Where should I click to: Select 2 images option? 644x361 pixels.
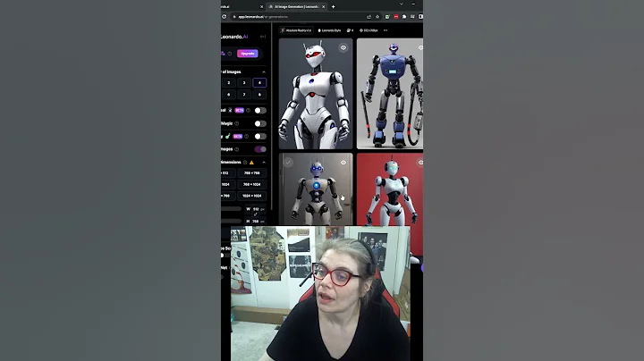pyautogui.click(x=229, y=82)
